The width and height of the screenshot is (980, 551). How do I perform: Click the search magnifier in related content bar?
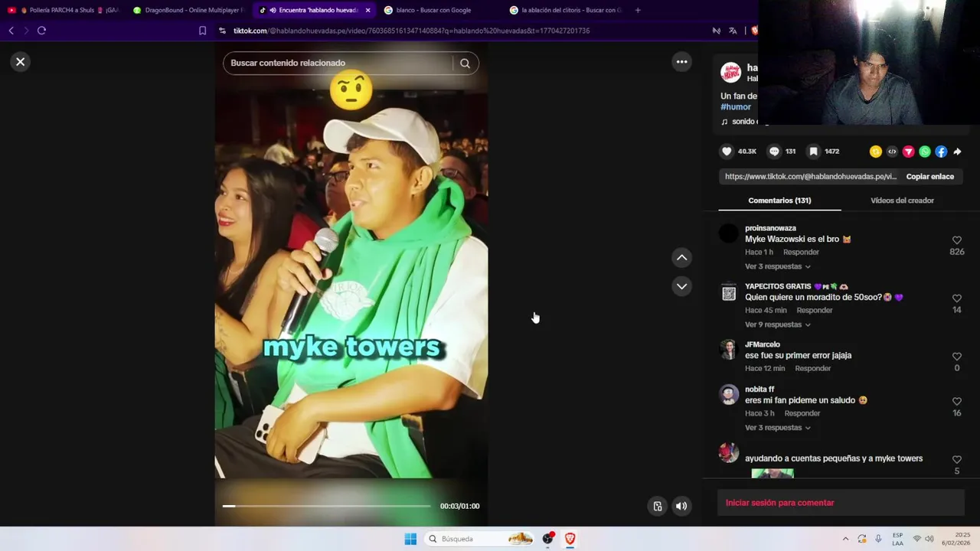click(x=465, y=64)
